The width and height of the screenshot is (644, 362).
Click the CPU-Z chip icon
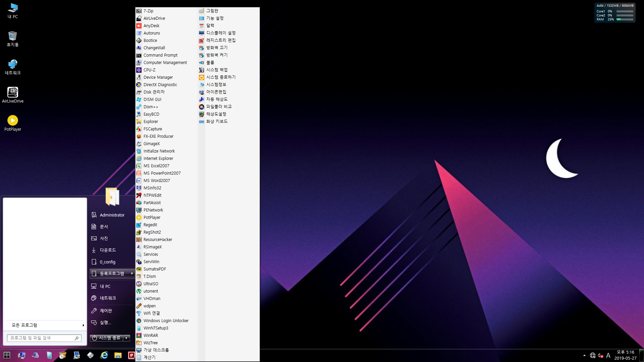click(139, 70)
